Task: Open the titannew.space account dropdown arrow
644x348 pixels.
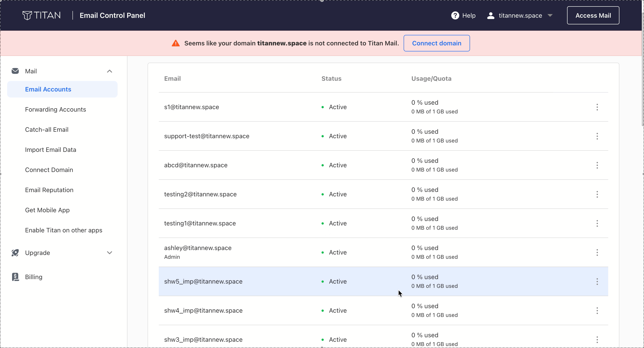Action: (550, 15)
